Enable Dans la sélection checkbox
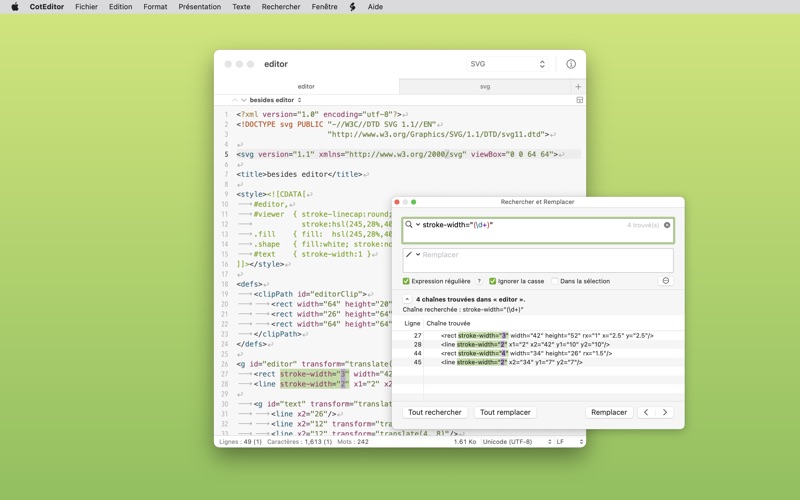Image resolution: width=800 pixels, height=500 pixels. coord(555,281)
